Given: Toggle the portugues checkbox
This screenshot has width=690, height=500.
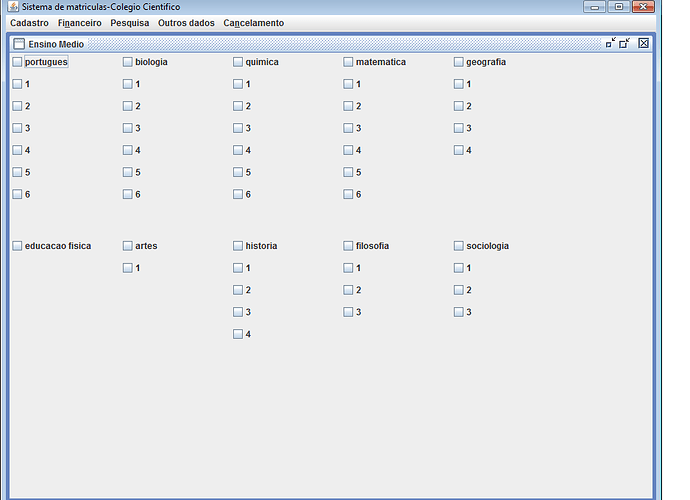Looking at the screenshot, I should tap(40, 62).
